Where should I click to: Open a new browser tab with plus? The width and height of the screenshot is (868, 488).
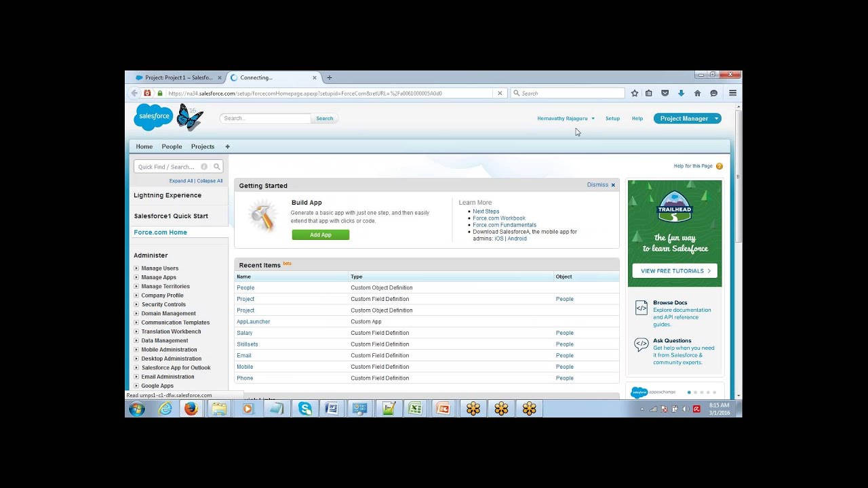coord(330,77)
